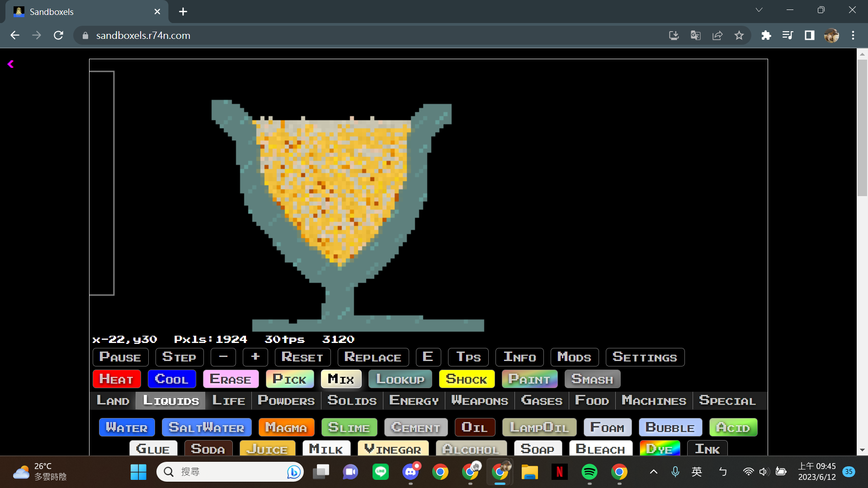
Task: Select the Magma liquid element
Action: 286,427
